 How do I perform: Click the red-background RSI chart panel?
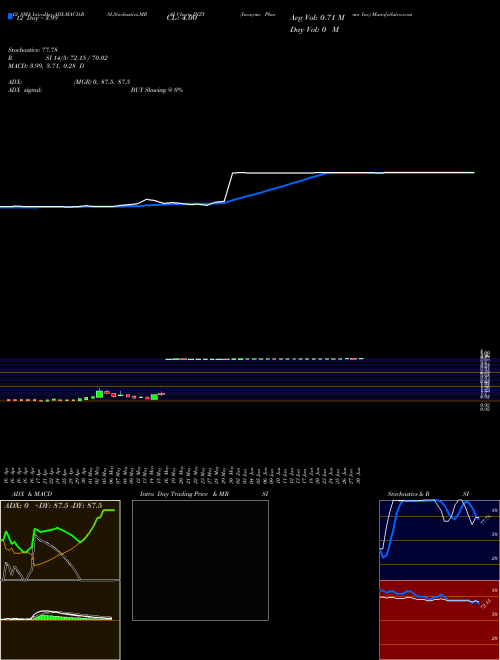(439, 620)
